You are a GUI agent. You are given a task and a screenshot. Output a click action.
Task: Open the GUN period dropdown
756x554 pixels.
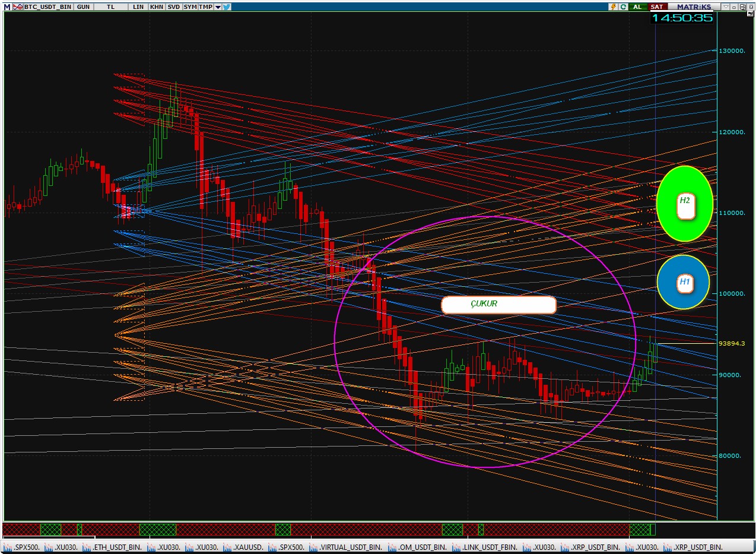[x=84, y=7]
